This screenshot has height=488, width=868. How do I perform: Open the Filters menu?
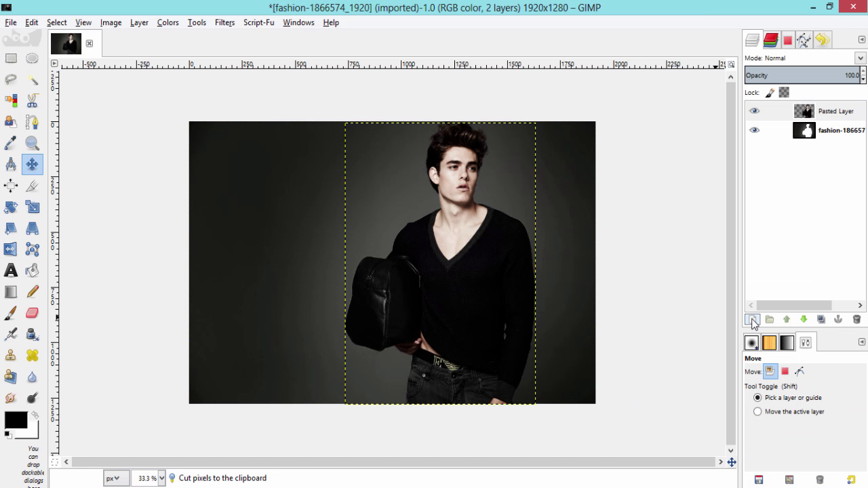click(224, 22)
